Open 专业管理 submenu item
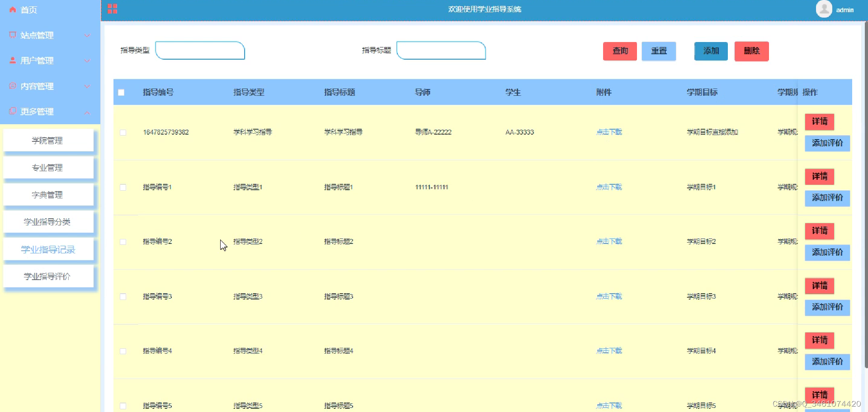Viewport: 868px width, 412px height. 48,168
